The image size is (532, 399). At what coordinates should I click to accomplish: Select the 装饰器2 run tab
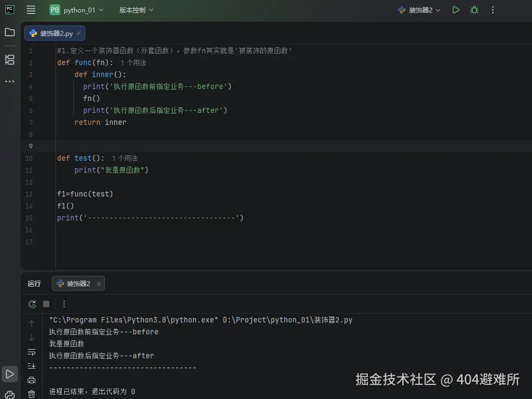pos(78,283)
